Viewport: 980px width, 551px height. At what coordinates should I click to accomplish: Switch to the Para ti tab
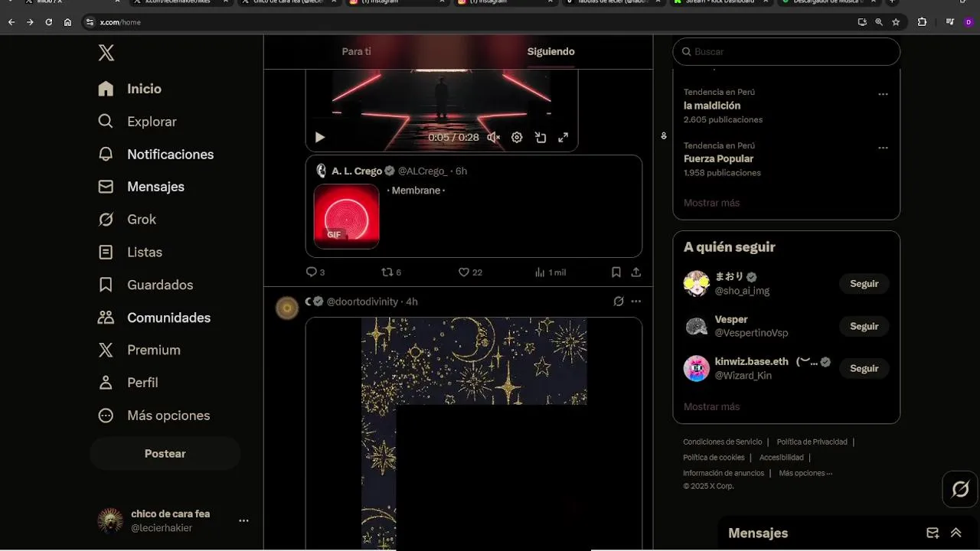tap(356, 51)
